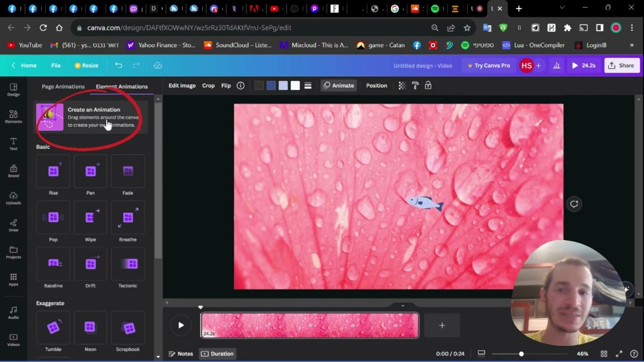Image resolution: width=644 pixels, height=362 pixels.
Task: Open the help question mark icon
Action: point(634,354)
